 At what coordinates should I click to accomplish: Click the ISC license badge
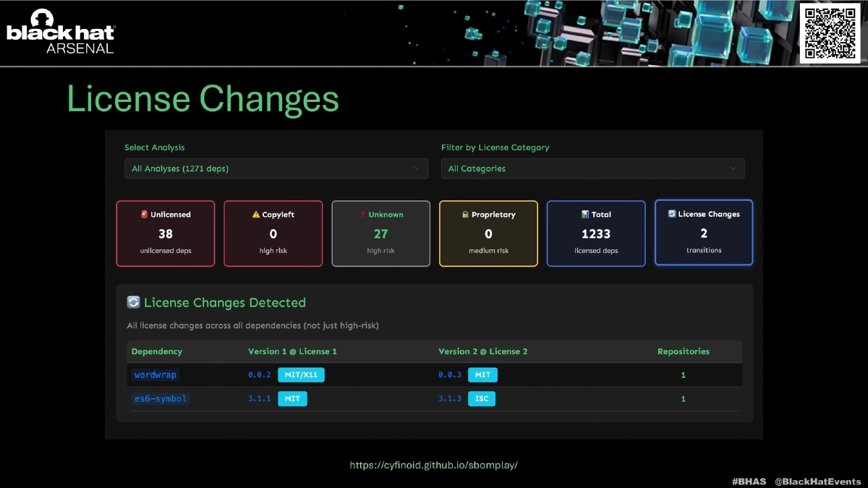click(481, 399)
